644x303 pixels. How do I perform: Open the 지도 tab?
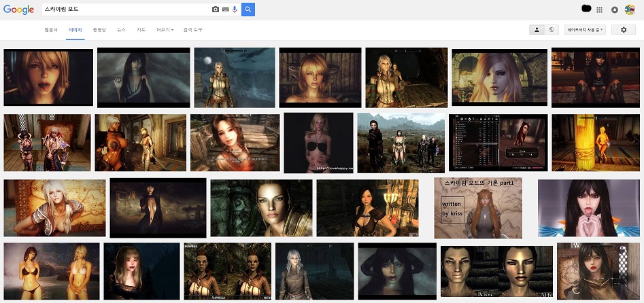[141, 30]
